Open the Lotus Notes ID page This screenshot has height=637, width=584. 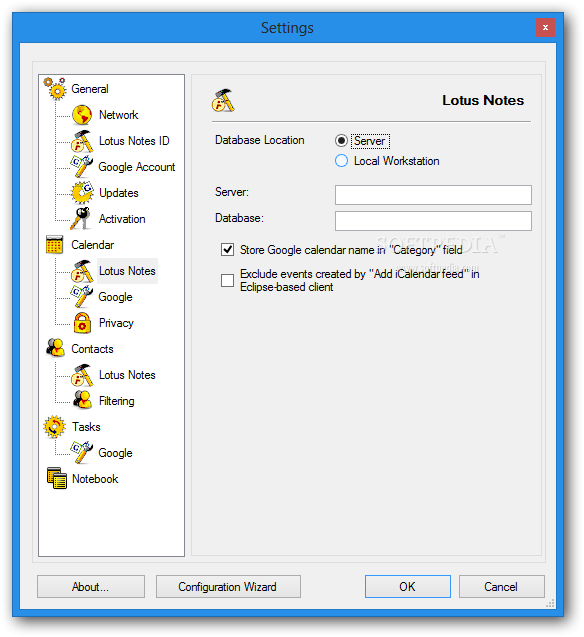[x=134, y=141]
